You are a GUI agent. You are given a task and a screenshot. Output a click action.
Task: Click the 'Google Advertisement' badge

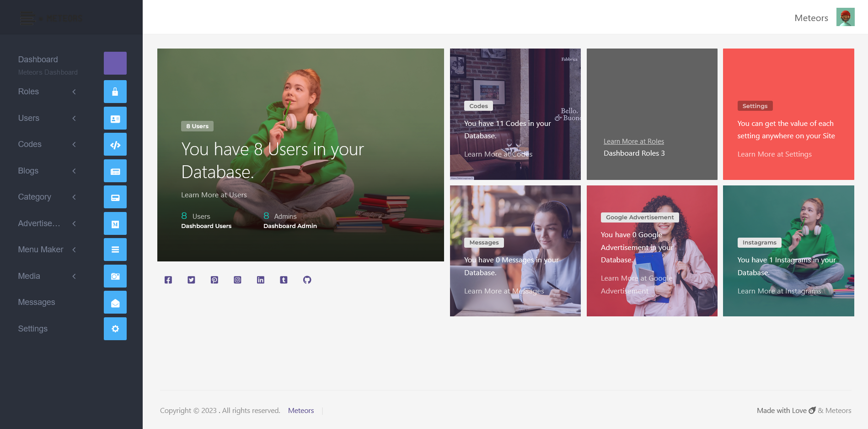point(640,217)
